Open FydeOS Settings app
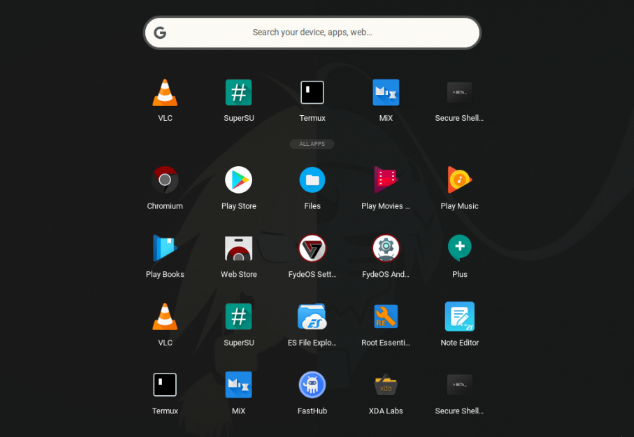This screenshot has width=634, height=437. [312, 249]
